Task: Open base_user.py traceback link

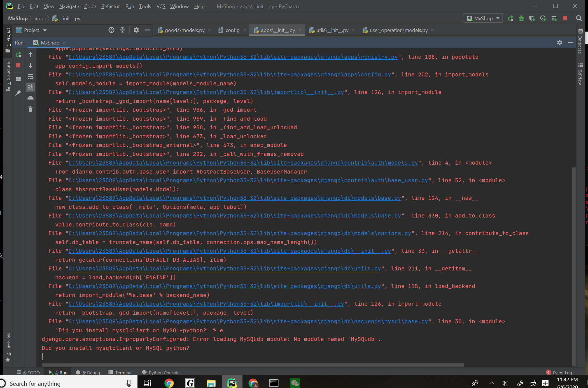Action: [x=248, y=180]
